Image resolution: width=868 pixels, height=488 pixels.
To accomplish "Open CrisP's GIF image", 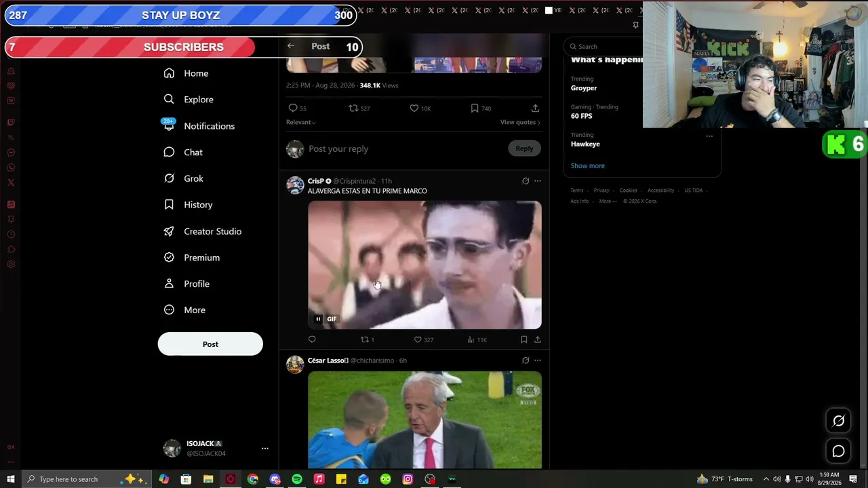I will click(425, 265).
